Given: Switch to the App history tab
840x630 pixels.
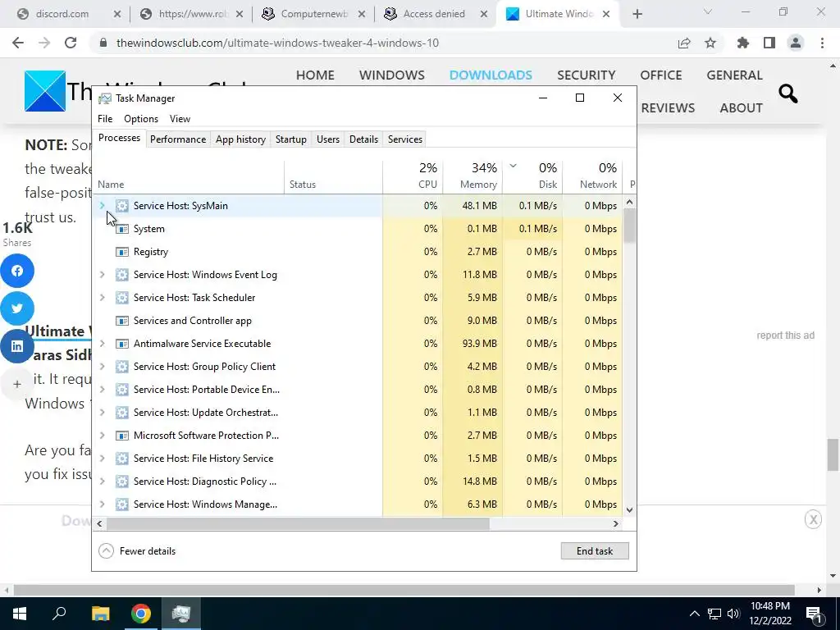Looking at the screenshot, I should (x=240, y=139).
